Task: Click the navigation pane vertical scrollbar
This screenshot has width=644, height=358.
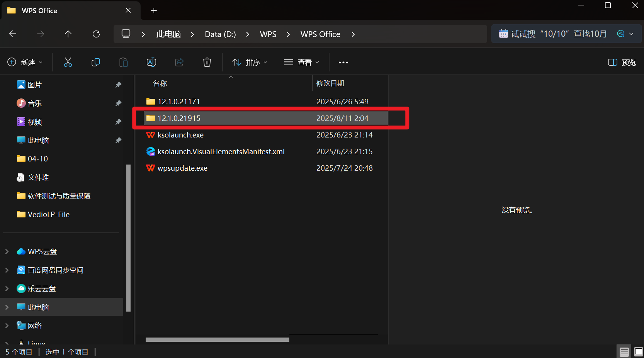Action: click(x=128, y=238)
